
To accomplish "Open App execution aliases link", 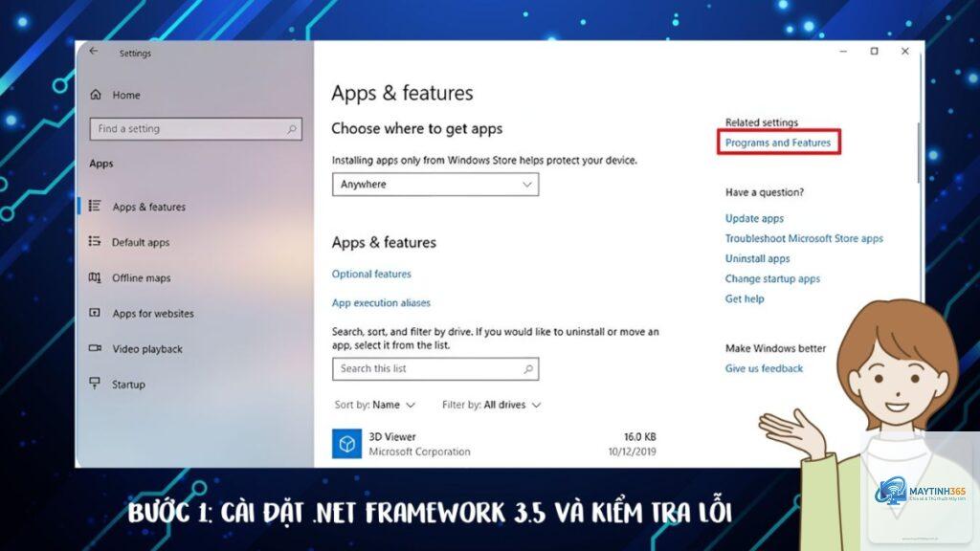I will click(381, 303).
